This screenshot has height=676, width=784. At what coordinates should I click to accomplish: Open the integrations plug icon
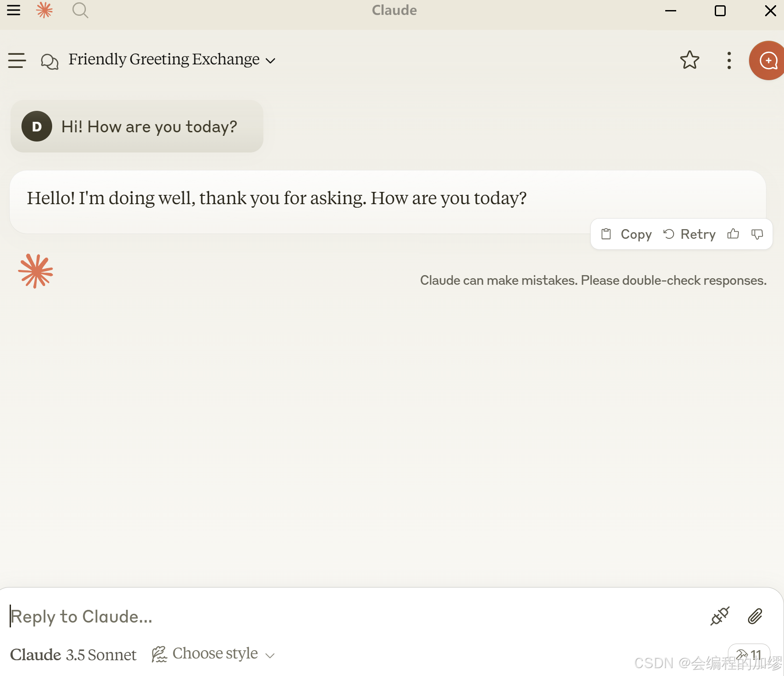click(x=720, y=616)
